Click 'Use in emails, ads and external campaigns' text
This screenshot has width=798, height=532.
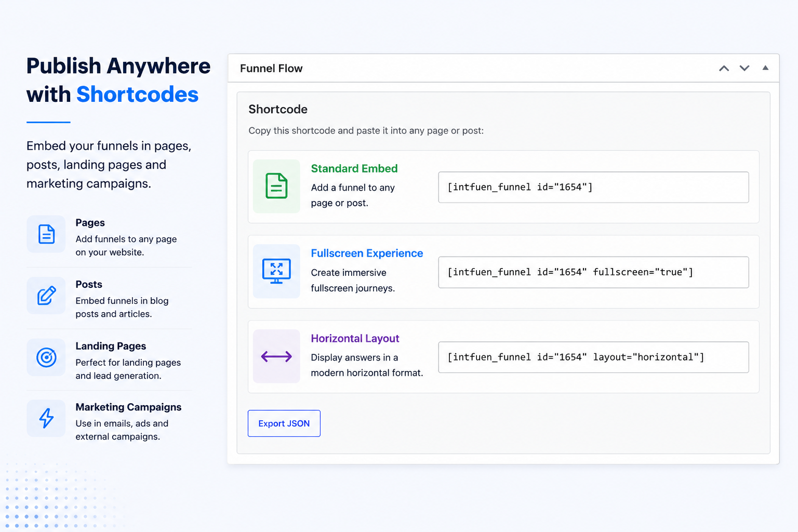pos(122,430)
